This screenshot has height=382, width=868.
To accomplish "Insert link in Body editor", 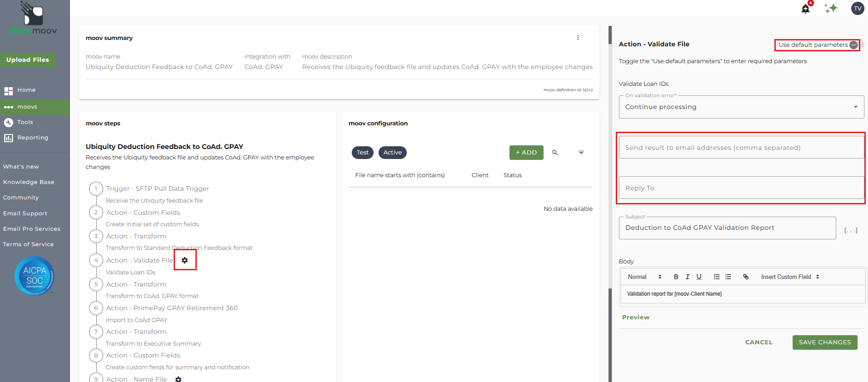I will click(746, 277).
